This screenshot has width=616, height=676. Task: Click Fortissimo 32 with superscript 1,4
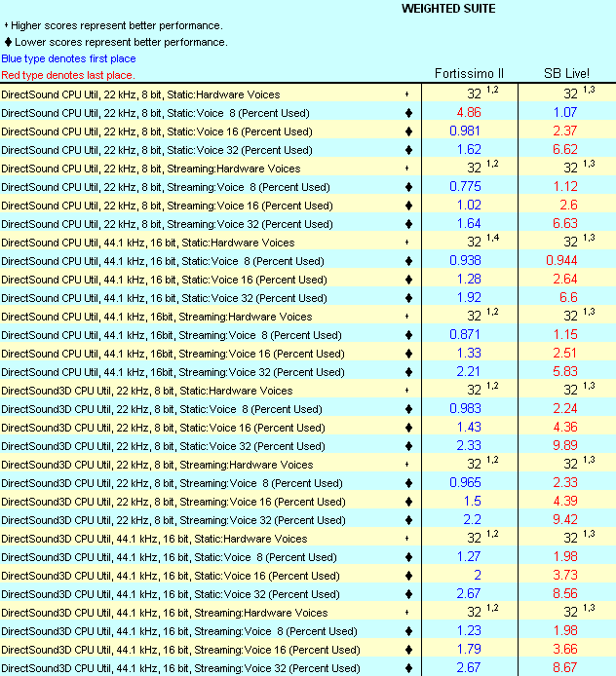pos(483,242)
